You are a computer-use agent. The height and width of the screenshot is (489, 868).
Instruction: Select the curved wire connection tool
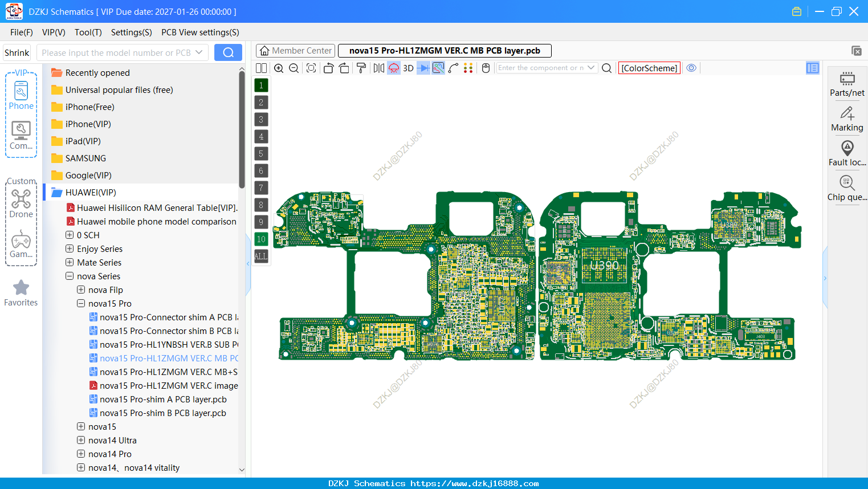[454, 68]
